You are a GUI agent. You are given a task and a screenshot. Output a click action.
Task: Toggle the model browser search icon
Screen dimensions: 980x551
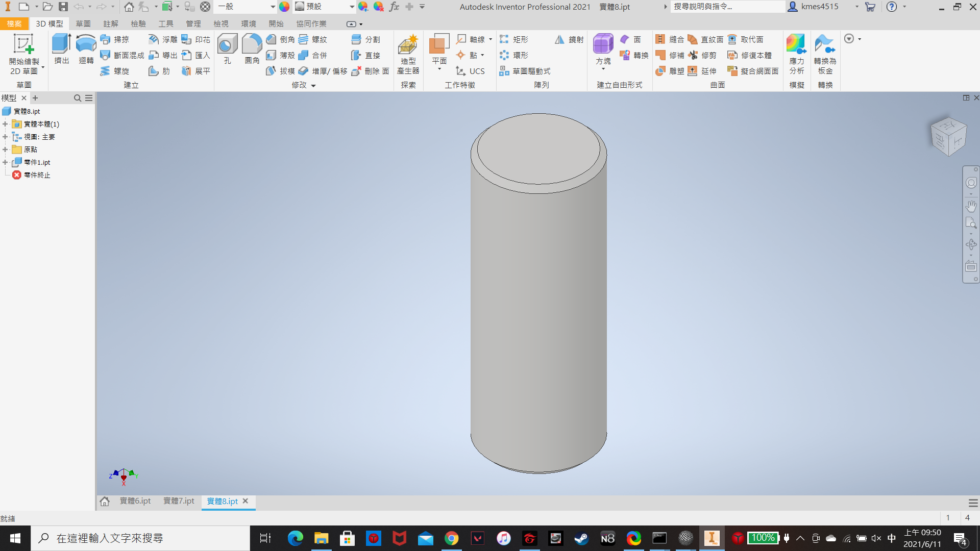78,98
